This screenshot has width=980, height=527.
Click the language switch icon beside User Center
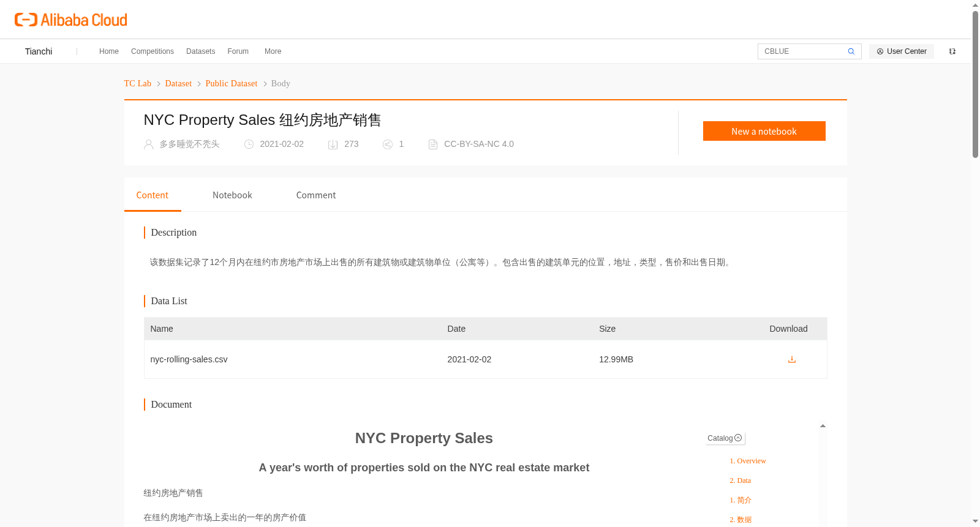coord(952,51)
